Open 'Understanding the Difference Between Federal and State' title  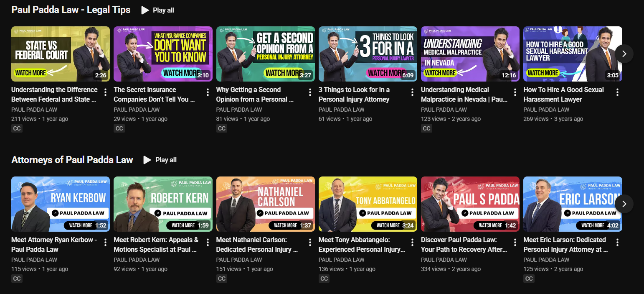point(54,95)
